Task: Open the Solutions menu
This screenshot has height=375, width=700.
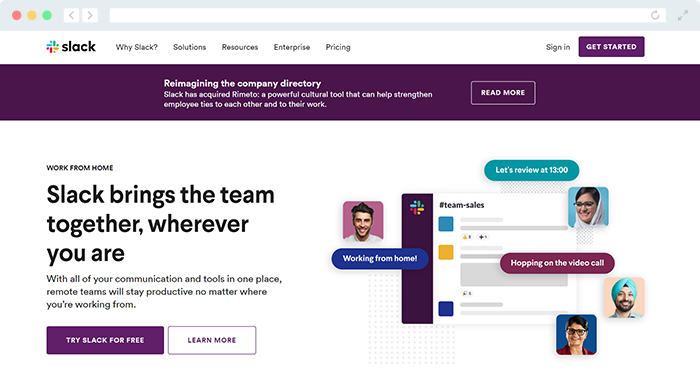Action: (x=190, y=47)
